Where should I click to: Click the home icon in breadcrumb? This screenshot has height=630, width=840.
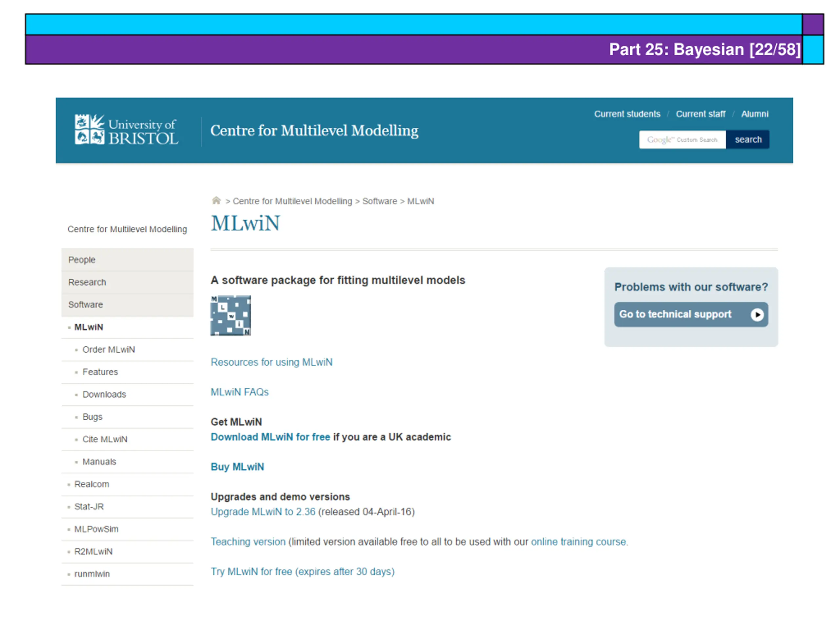pyautogui.click(x=216, y=200)
